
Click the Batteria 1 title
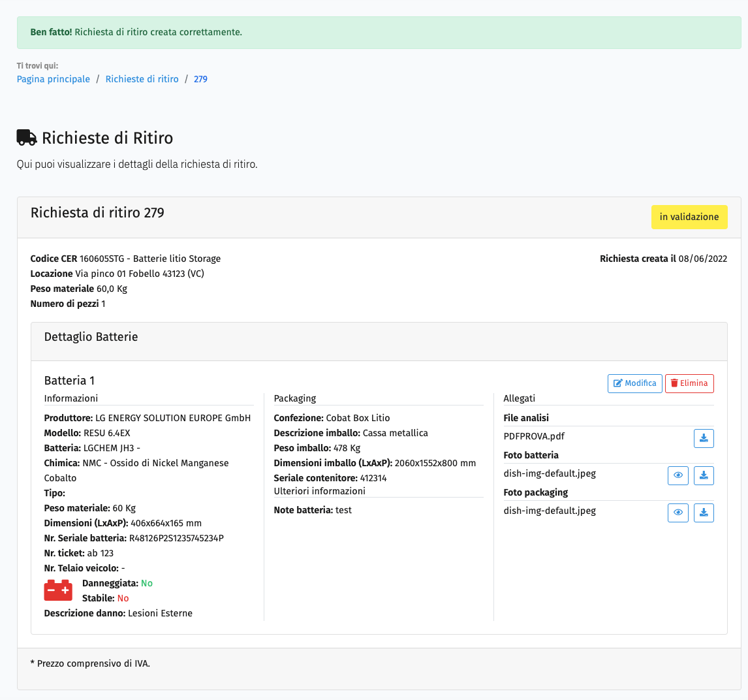point(69,380)
